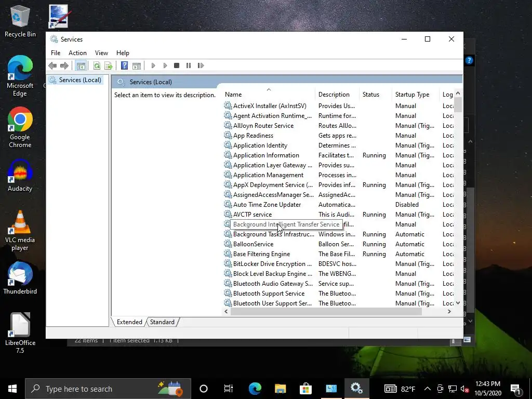Click the Cortana circle icon on taskbar
The height and width of the screenshot is (399, 532).
point(203,389)
